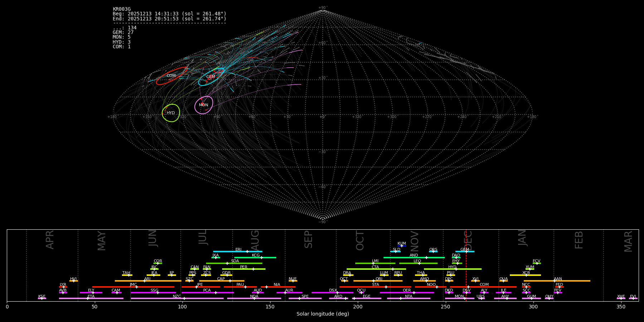Image resolution: width=644 pixels, height=322 pixels.
Task: Select the Beg: 20251213 14:31:33 line
Action: point(170,14)
